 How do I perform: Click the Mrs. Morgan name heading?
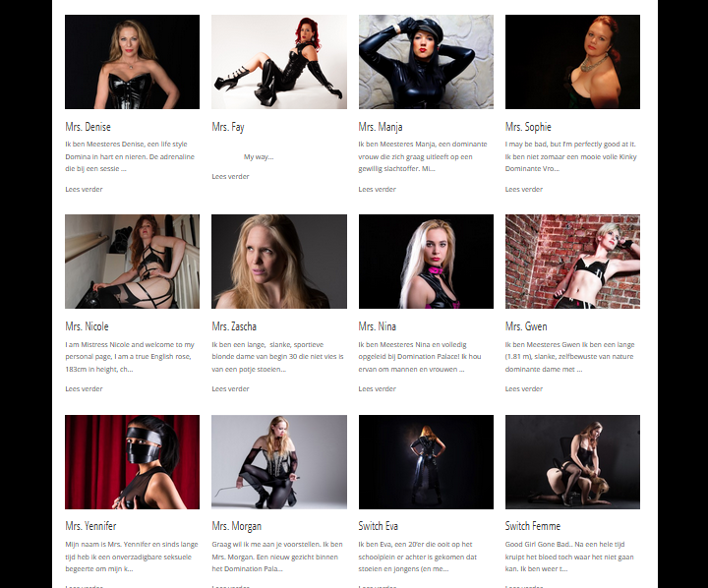(237, 526)
